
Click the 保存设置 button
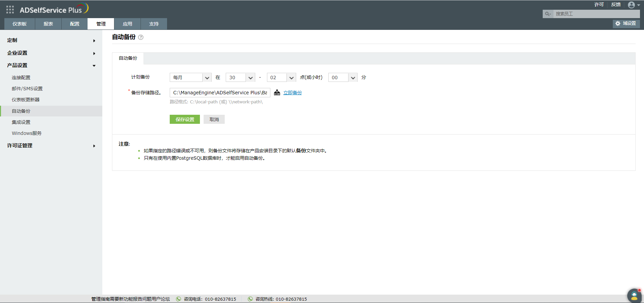tap(184, 119)
